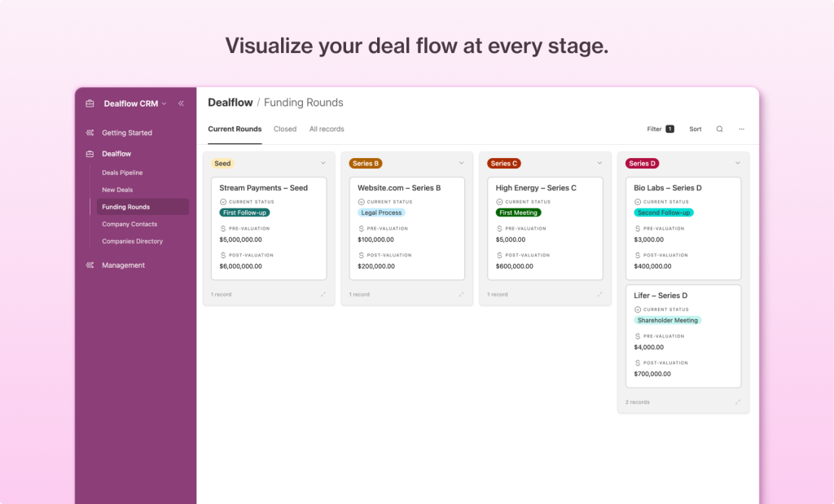Click the Series B group tag

click(x=366, y=163)
